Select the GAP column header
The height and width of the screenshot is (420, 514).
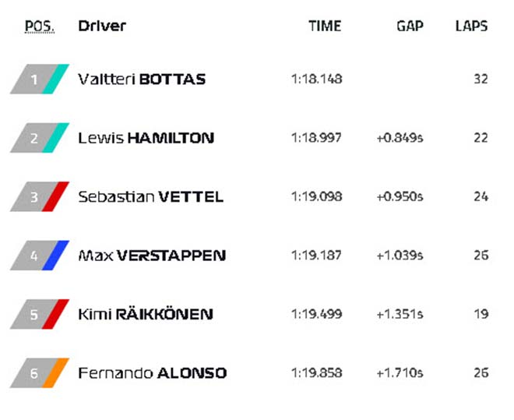pyautogui.click(x=410, y=26)
